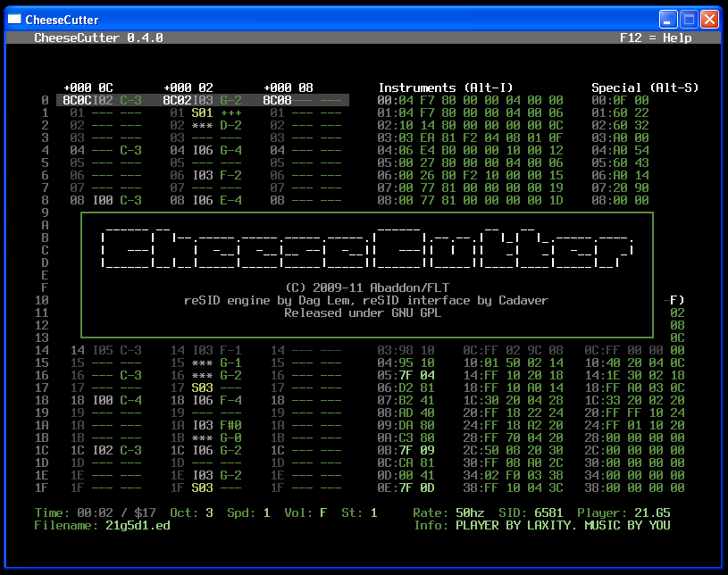Image resolution: width=728 pixels, height=575 pixels.
Task: Close the CheeseCutter window
Action: 710,20
